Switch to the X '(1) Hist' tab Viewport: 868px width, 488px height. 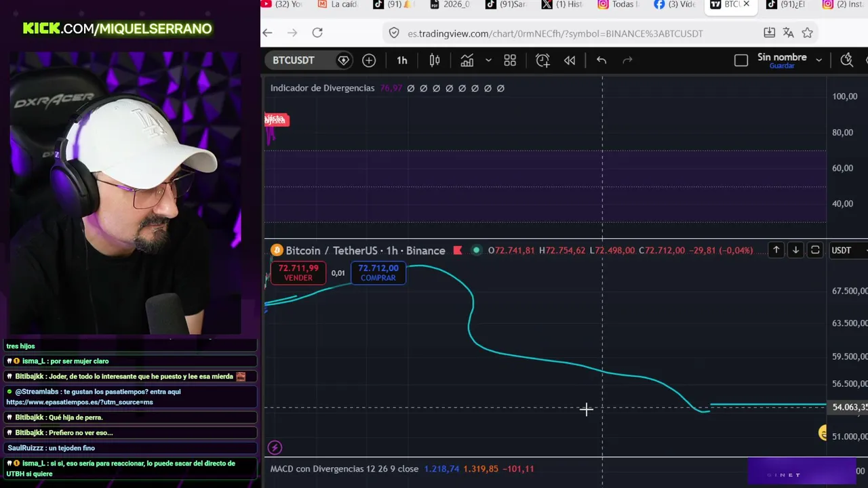(x=562, y=5)
